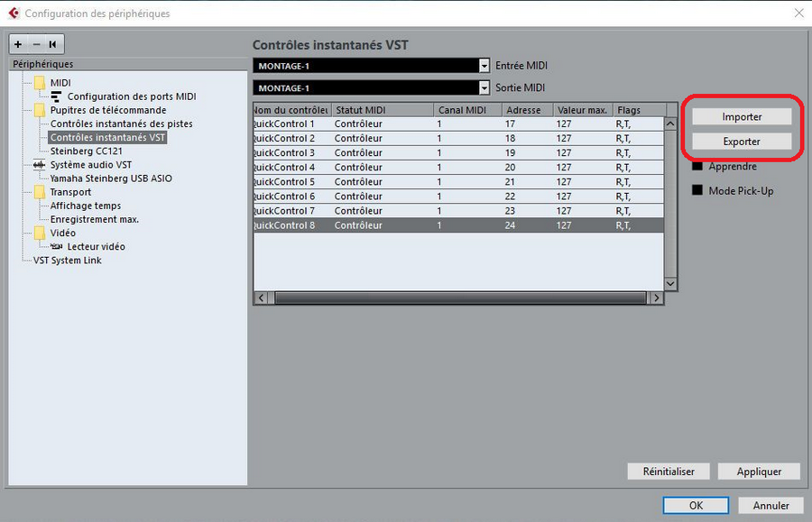Click the Système audio VST icon
Image resolution: width=812 pixels, height=522 pixels.
(39, 165)
